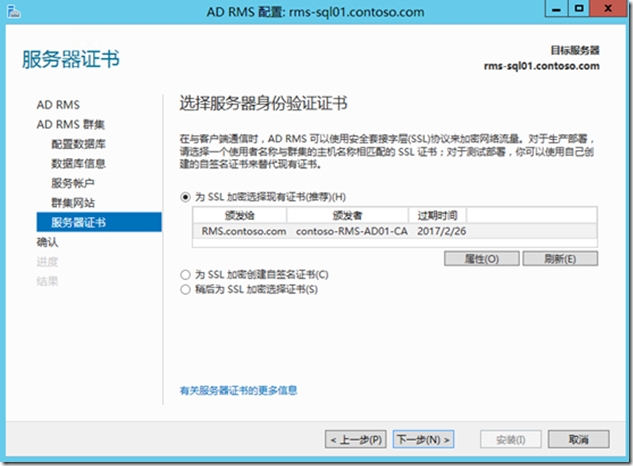Select the highlighted 服务器证书 step
Image resolution: width=633 pixels, height=466 pixels.
99,222
